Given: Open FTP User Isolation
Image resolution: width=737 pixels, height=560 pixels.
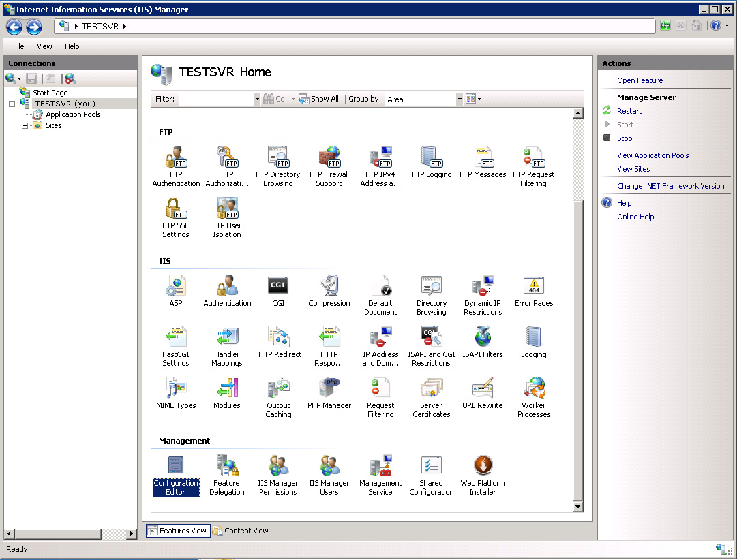Looking at the screenshot, I should [227, 217].
